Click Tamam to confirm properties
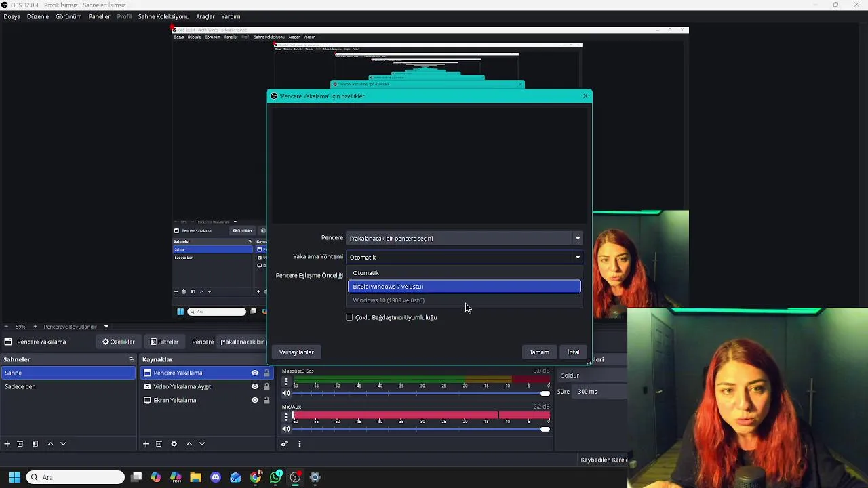Screen dimensions: 868x488 coord(539,352)
